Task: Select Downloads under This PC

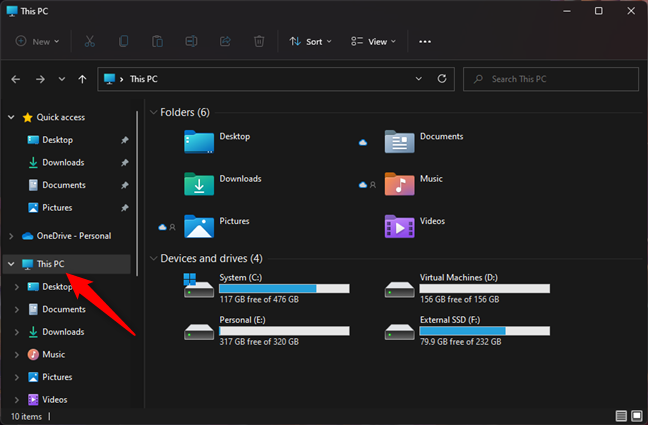Action: pos(63,332)
